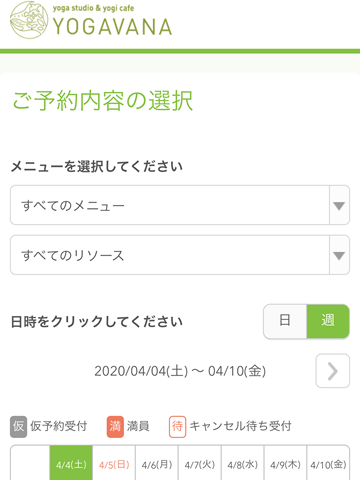The image size is (360, 480).
Task: Select the 4/4(土) date column
Action: click(71, 463)
